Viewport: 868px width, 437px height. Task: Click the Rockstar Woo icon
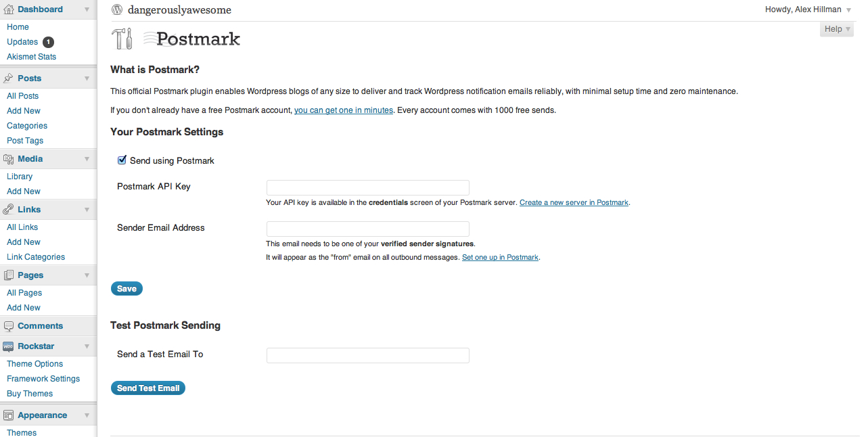(x=9, y=346)
